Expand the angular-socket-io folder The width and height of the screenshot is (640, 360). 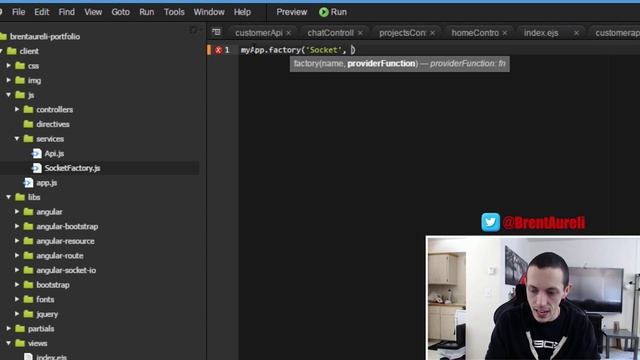click(17, 270)
